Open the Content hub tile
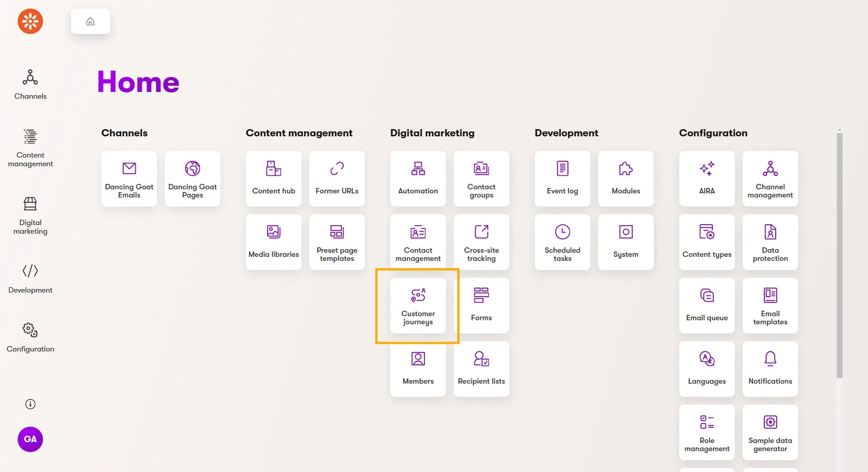The height and width of the screenshot is (472, 868). pyautogui.click(x=274, y=179)
